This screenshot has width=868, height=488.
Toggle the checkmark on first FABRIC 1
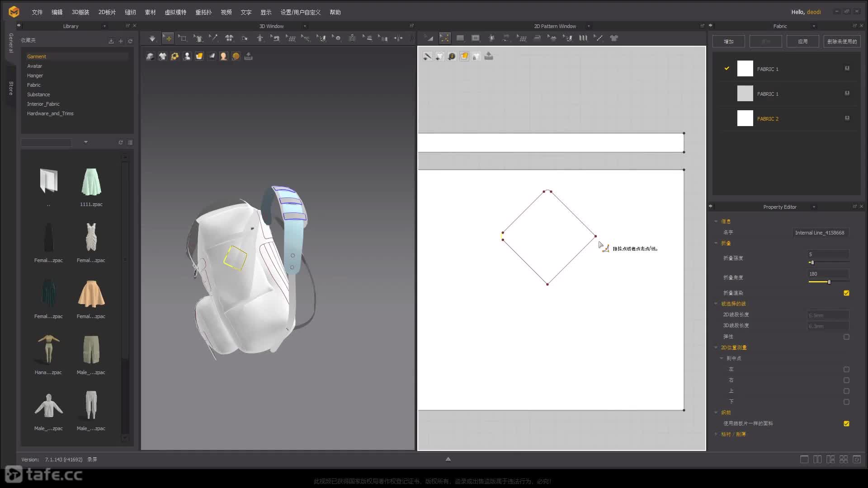click(727, 69)
